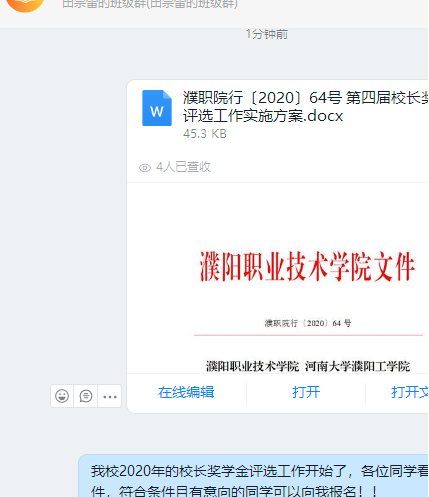Open the three-dot more options menu
This screenshot has width=429, height=497.
tap(110, 396)
